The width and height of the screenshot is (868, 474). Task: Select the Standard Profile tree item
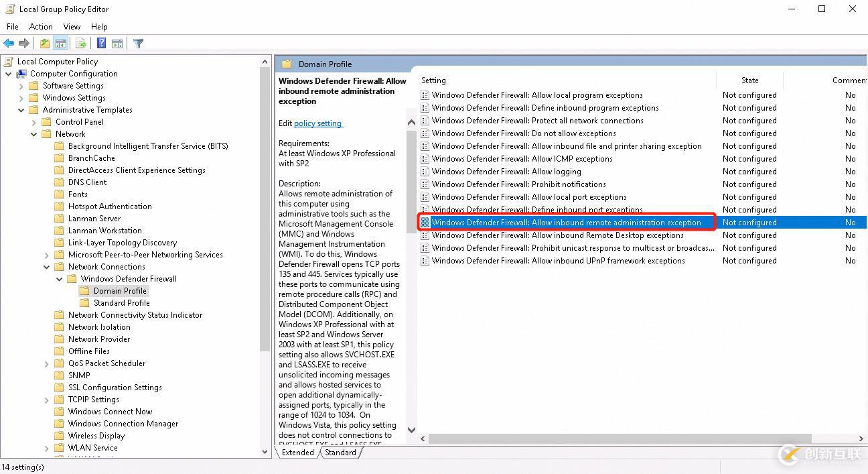[123, 302]
